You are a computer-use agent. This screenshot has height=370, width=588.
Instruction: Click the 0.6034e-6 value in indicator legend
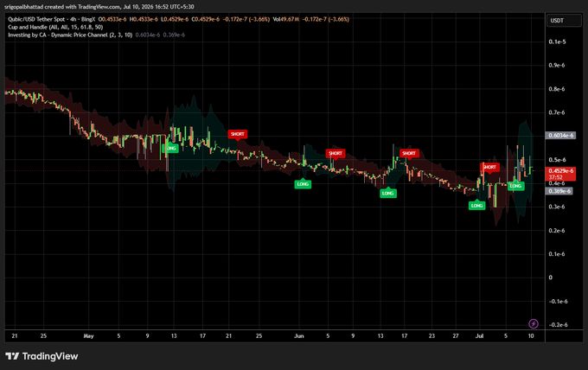pos(147,35)
